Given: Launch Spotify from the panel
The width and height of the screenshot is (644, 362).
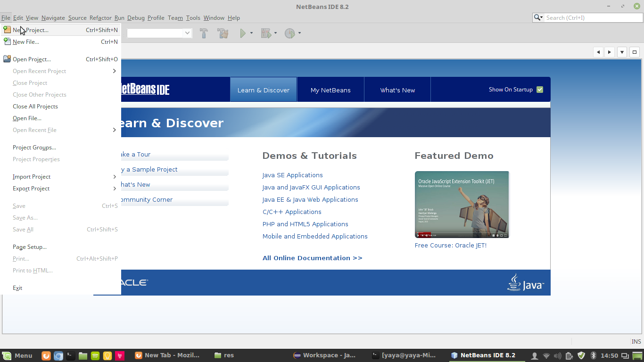Looking at the screenshot, I should [x=95, y=356].
